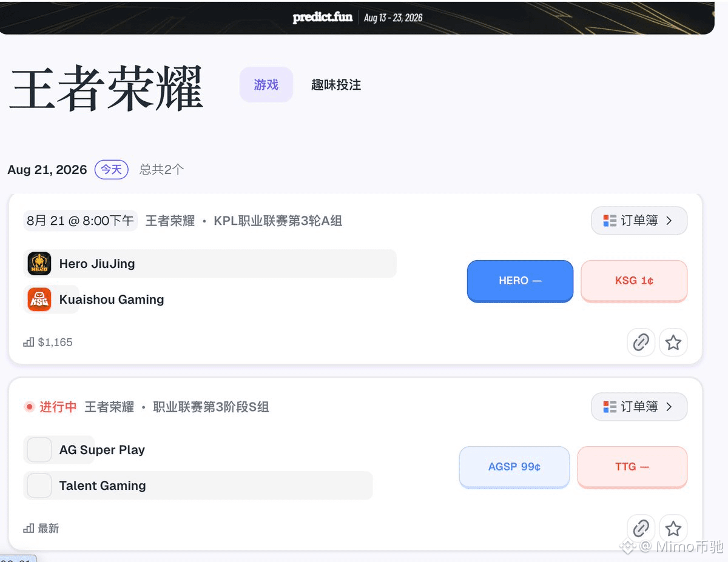
Task: Click the volume chart icon beside $1,165
Action: click(x=29, y=343)
